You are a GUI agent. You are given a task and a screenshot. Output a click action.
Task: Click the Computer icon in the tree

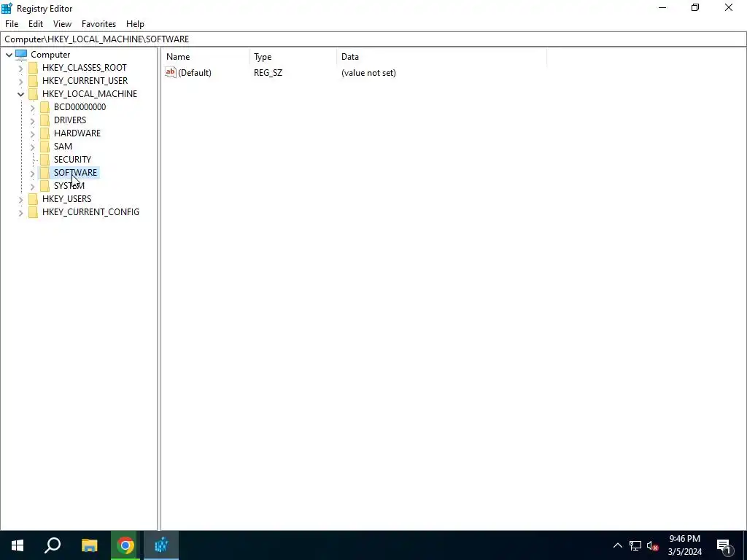tap(21, 55)
